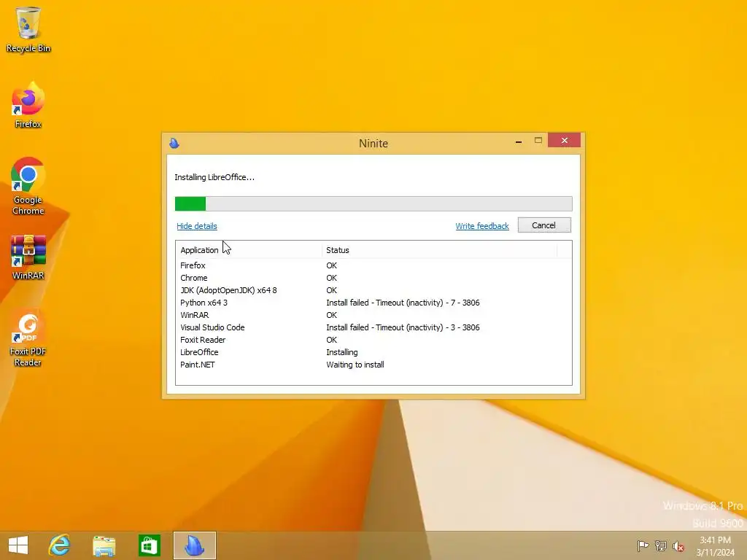Image resolution: width=747 pixels, height=560 pixels.
Task: Open the Windows Store taskbar icon
Action: 149,545
